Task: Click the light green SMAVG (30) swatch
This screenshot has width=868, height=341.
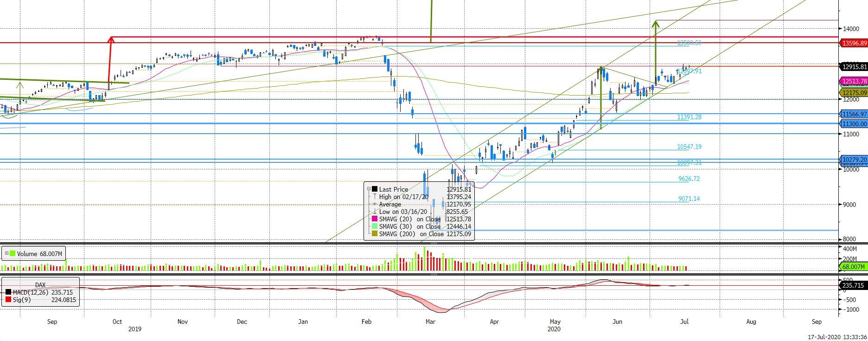Action: [x=375, y=226]
